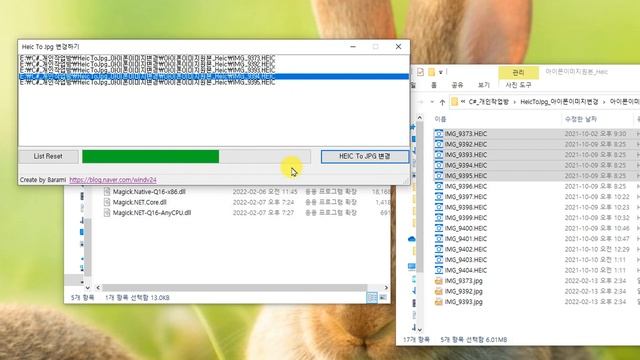Close the Heic To Jpg converter window

398,47
